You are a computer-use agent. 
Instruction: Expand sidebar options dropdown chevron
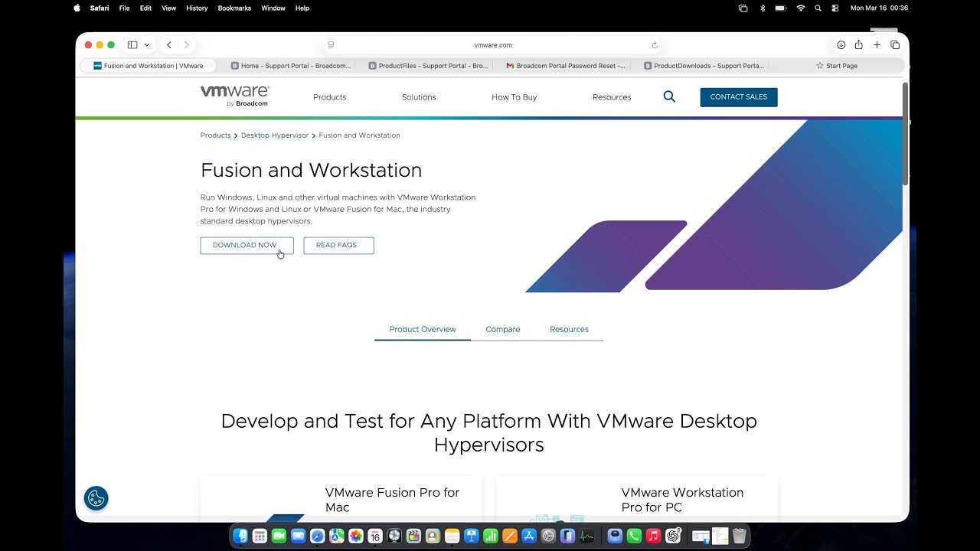[147, 45]
